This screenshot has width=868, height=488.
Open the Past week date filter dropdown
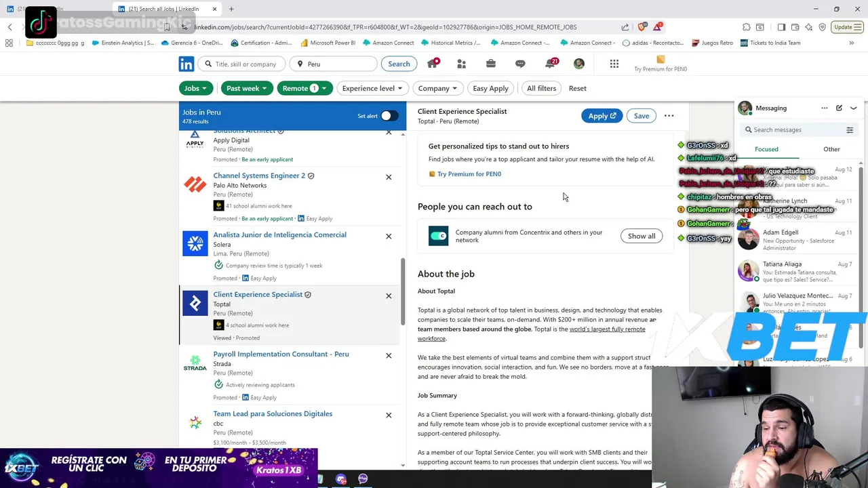tap(246, 88)
